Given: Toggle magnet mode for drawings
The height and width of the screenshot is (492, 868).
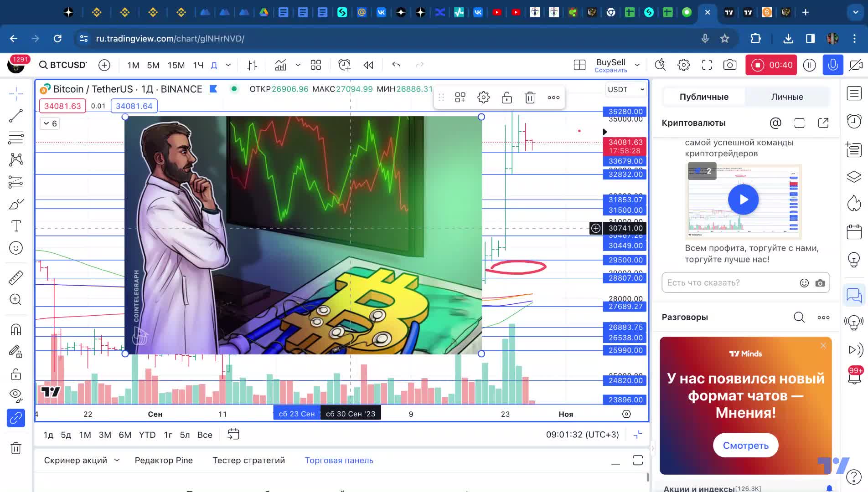Looking at the screenshot, I should (16, 329).
